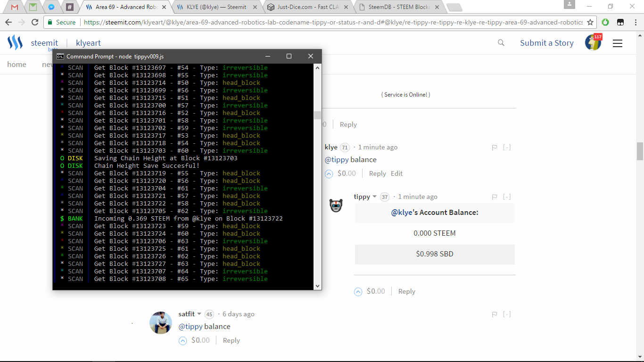Click the Chrome profile button in title bar
The height and width of the screenshot is (362, 644).
[569, 4]
